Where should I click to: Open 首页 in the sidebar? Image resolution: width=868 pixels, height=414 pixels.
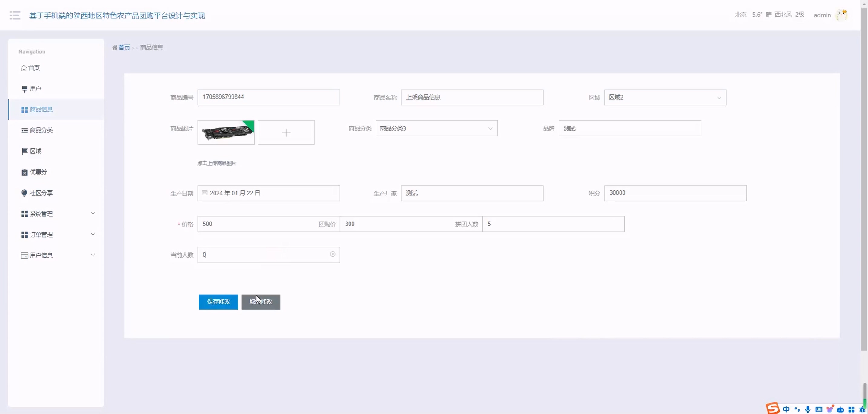[x=56, y=68]
